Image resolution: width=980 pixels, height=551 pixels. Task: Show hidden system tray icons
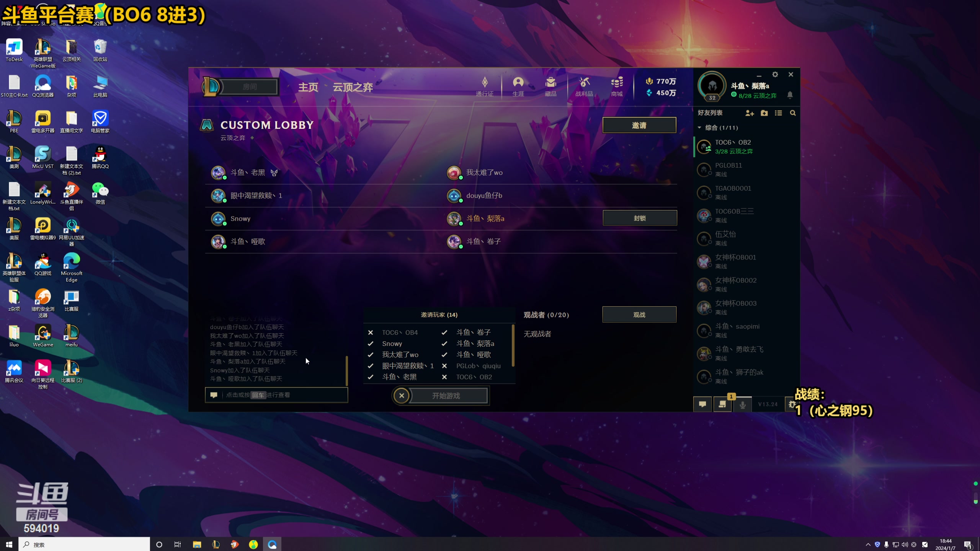(x=868, y=544)
